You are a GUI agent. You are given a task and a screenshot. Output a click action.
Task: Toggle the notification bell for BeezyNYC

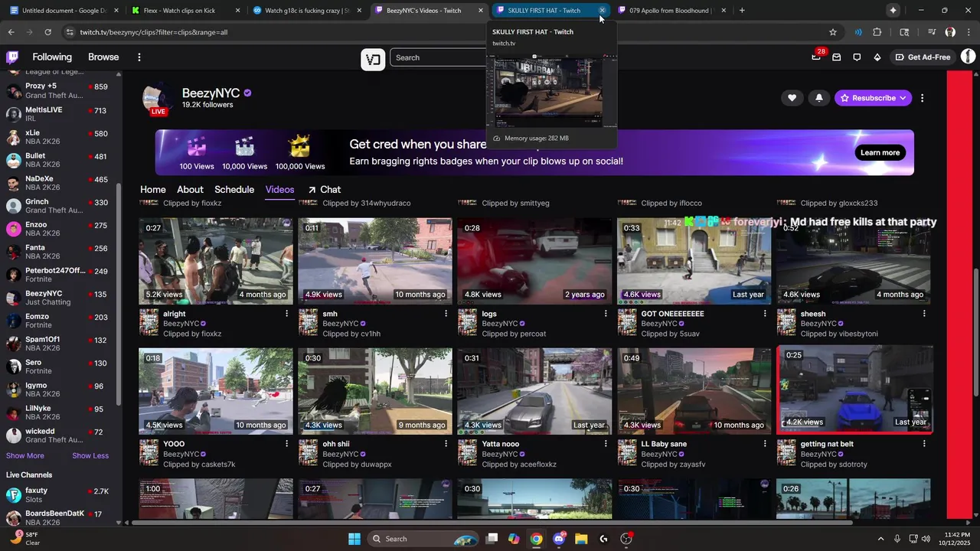tap(818, 98)
